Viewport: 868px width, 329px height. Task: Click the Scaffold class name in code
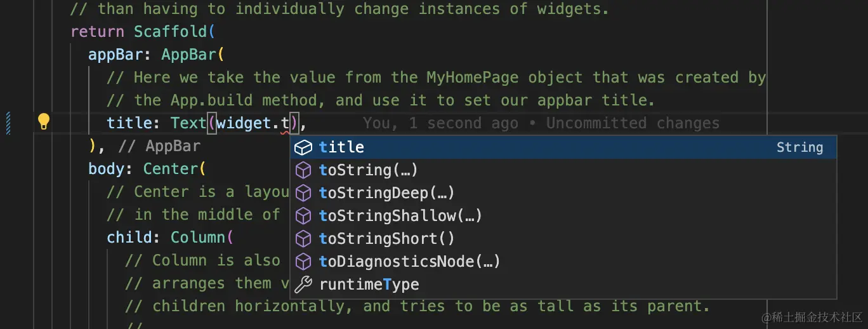170,32
